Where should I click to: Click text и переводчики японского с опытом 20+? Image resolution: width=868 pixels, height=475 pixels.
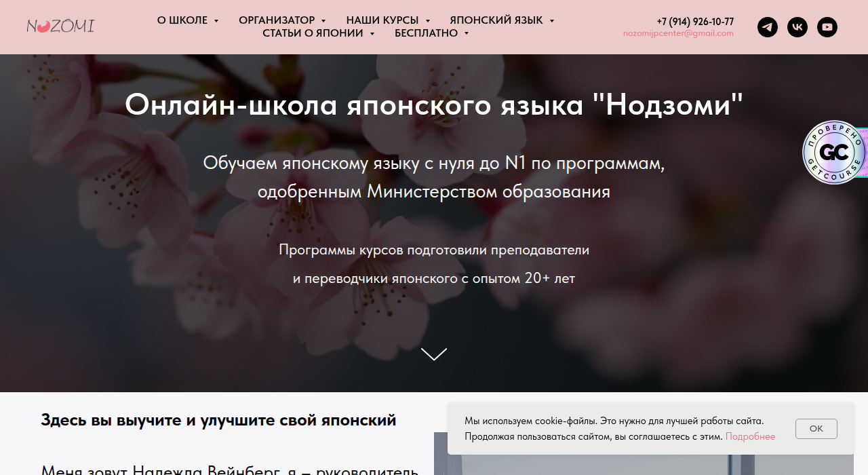[434, 278]
